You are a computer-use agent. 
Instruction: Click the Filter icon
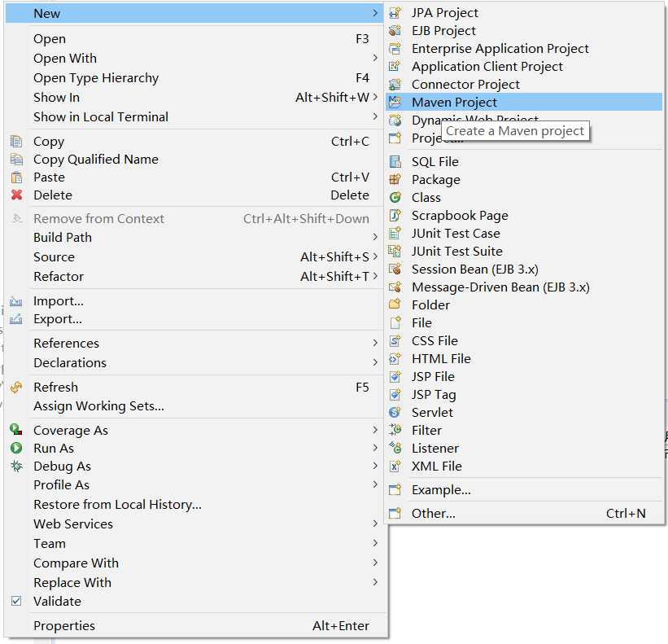(x=395, y=431)
